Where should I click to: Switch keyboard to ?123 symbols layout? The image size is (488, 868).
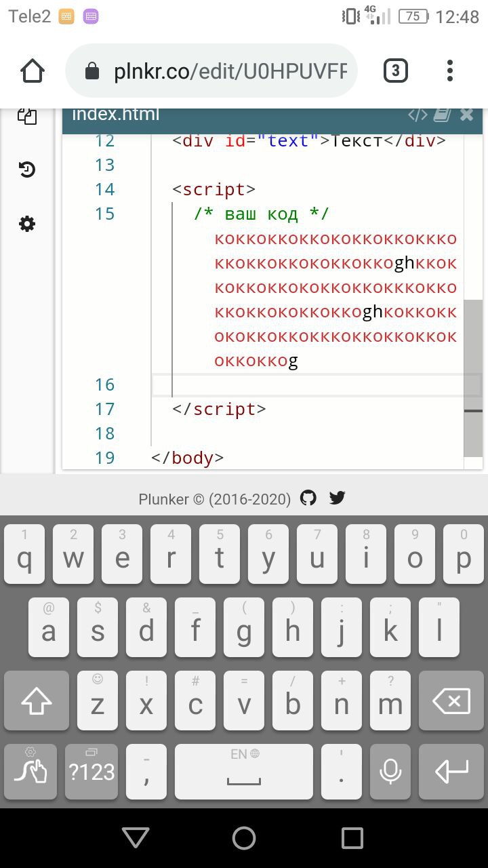tap(91, 772)
